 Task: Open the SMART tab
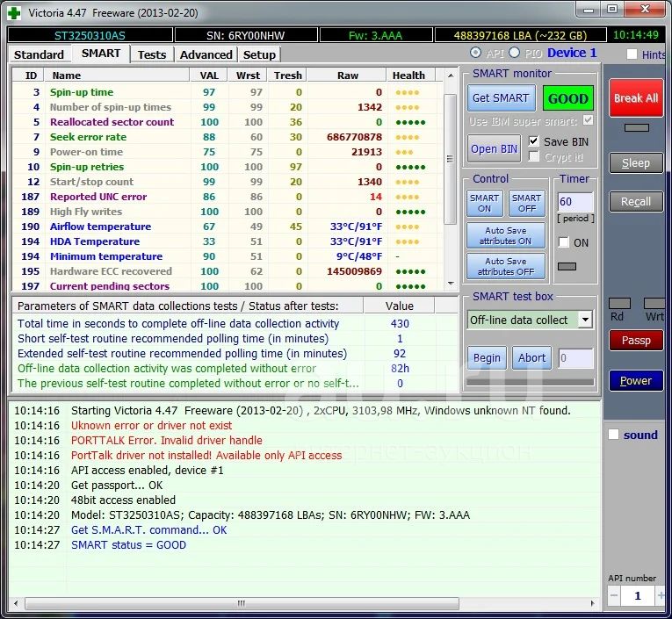coord(101,54)
